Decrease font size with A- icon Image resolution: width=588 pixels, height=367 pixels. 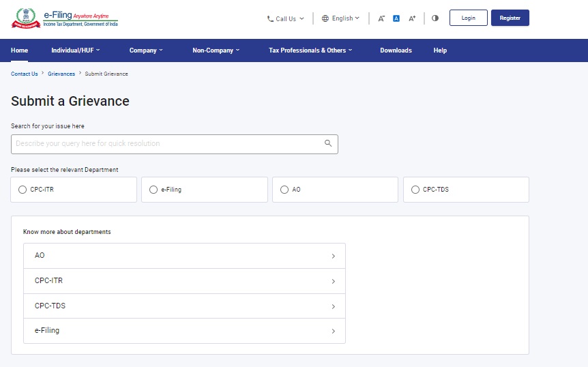[381, 18]
